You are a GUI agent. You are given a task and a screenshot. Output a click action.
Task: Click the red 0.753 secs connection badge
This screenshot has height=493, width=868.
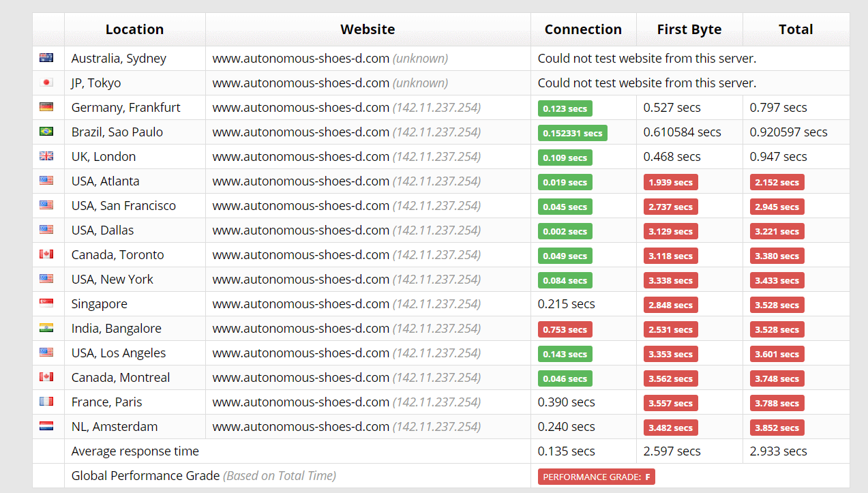(x=565, y=329)
